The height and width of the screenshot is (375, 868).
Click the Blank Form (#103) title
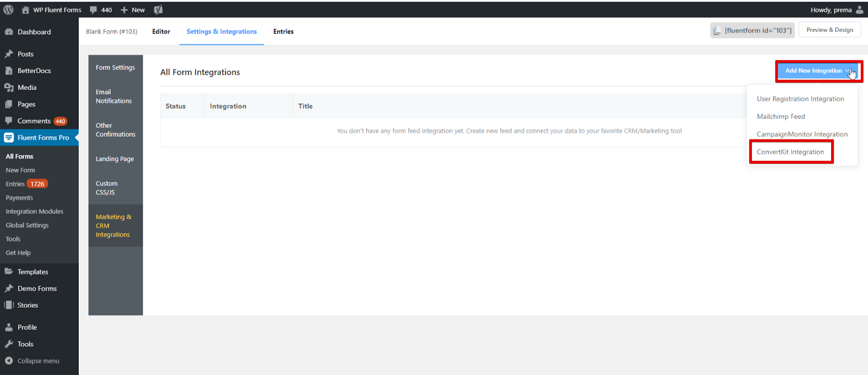111,31
